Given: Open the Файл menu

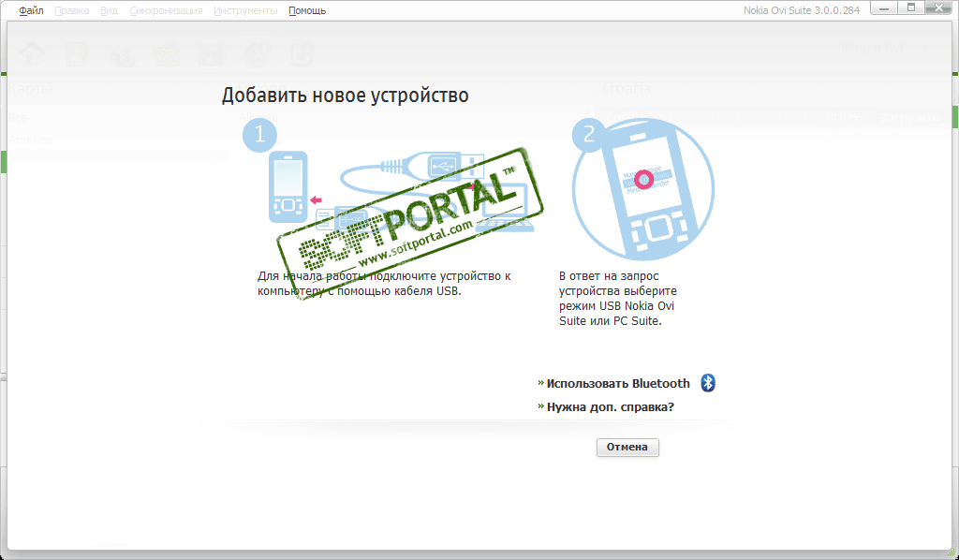Looking at the screenshot, I should tap(31, 10).
